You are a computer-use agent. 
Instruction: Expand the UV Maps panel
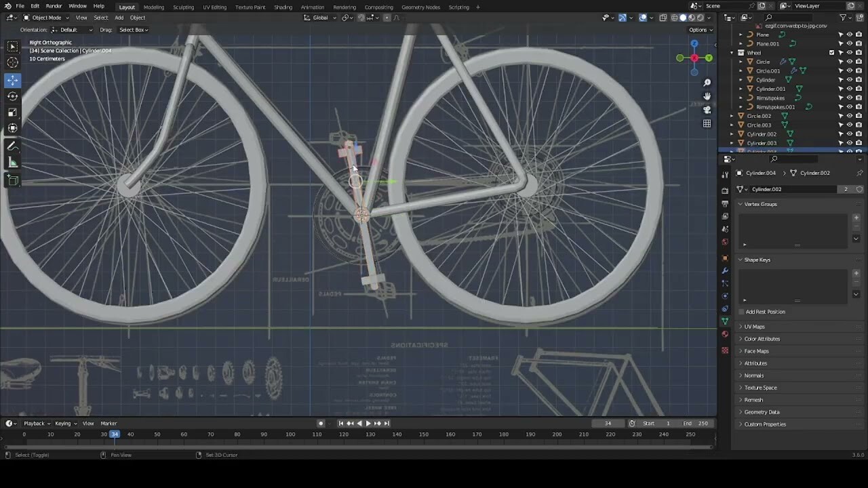[754, 327]
